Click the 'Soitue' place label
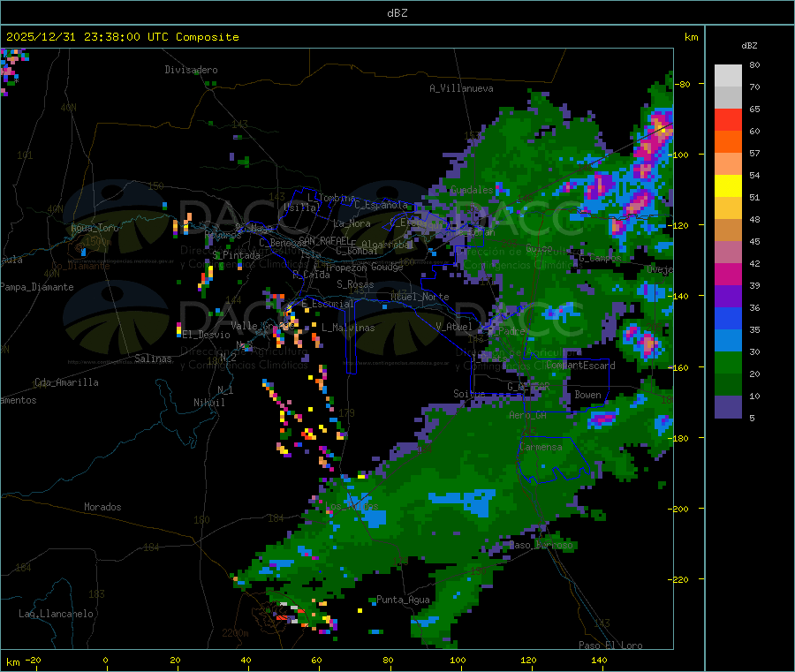 pyautogui.click(x=469, y=393)
